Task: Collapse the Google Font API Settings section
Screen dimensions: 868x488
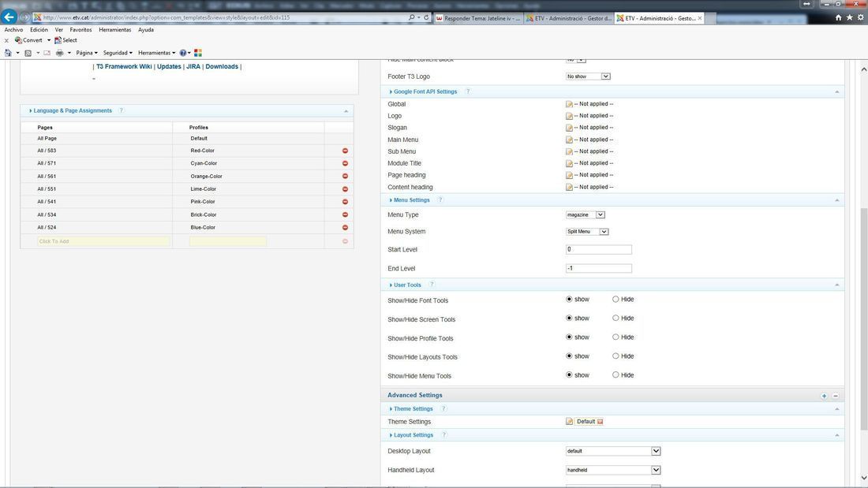Action: (837, 92)
